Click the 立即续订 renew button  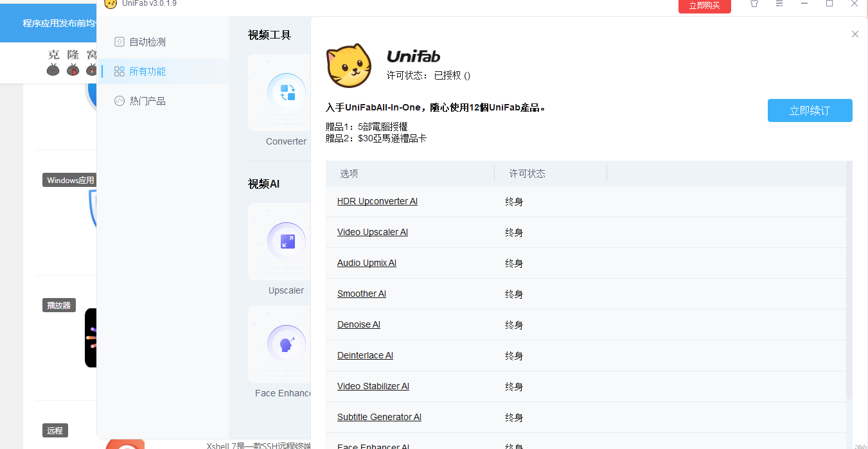click(x=810, y=110)
